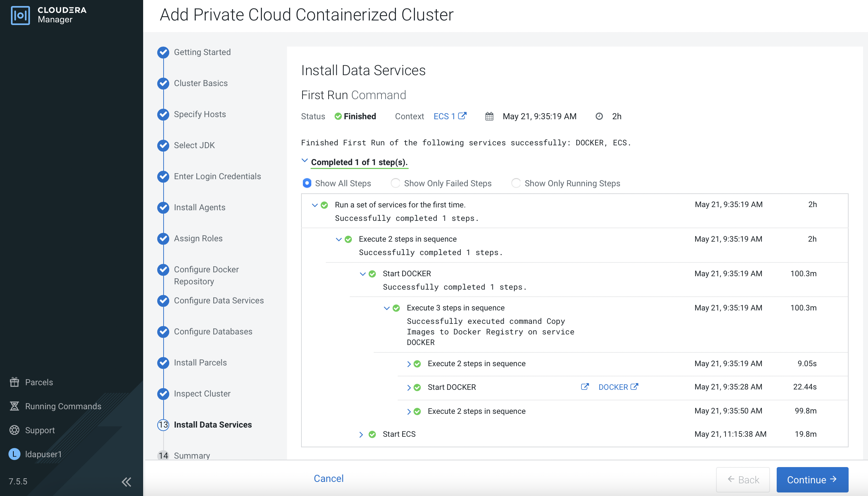Expand the Start DOCKER step at 9:35:28 AM
The image size is (868, 496).
[409, 387]
